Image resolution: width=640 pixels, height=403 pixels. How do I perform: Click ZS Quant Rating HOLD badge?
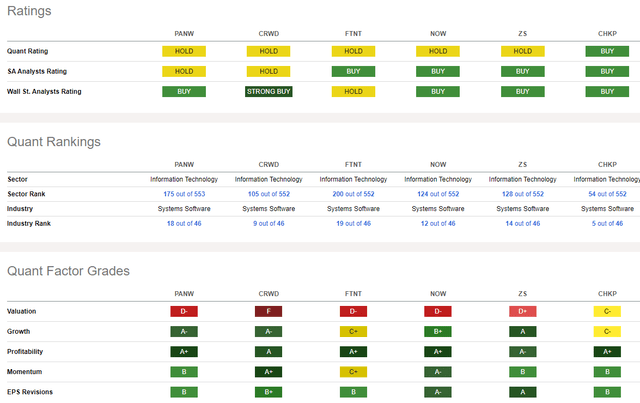click(523, 51)
